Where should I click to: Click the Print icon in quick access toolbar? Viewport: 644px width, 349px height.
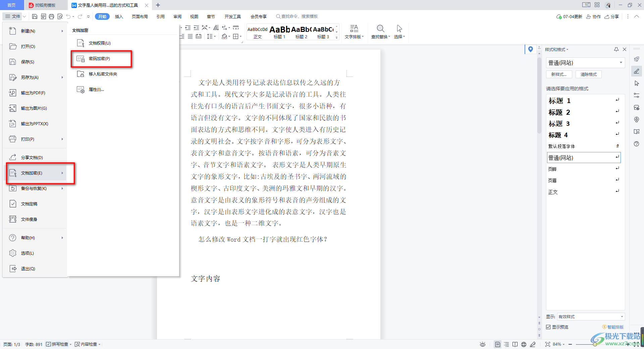tap(51, 16)
